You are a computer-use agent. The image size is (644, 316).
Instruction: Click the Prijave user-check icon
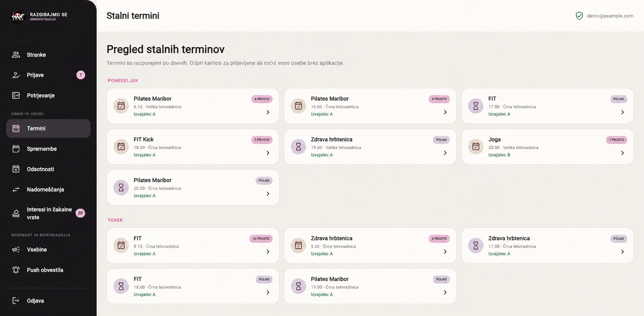[16, 75]
